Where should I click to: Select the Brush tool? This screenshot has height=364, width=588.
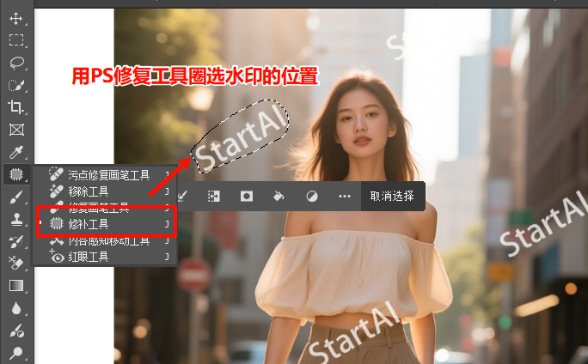pyautogui.click(x=16, y=197)
